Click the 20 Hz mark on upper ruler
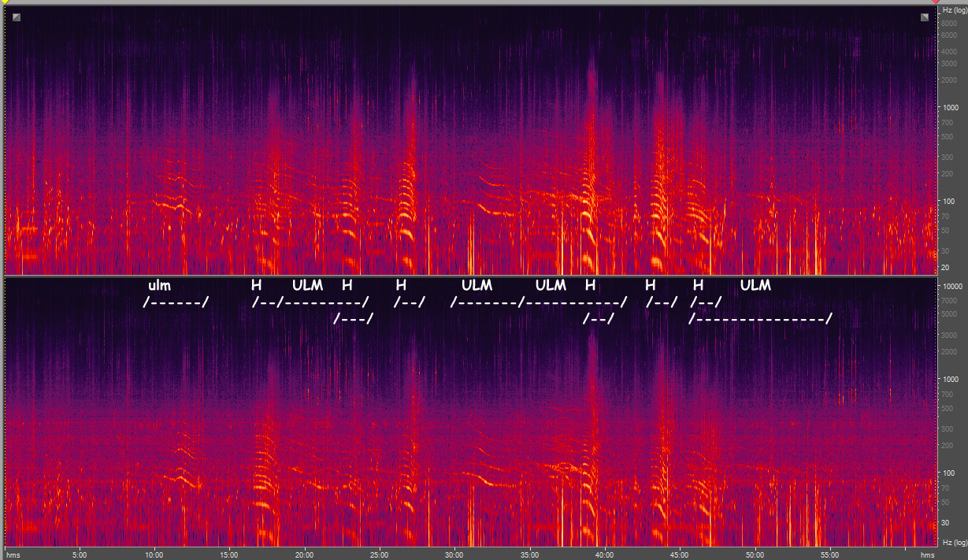The height and width of the screenshot is (560, 968). 946,268
